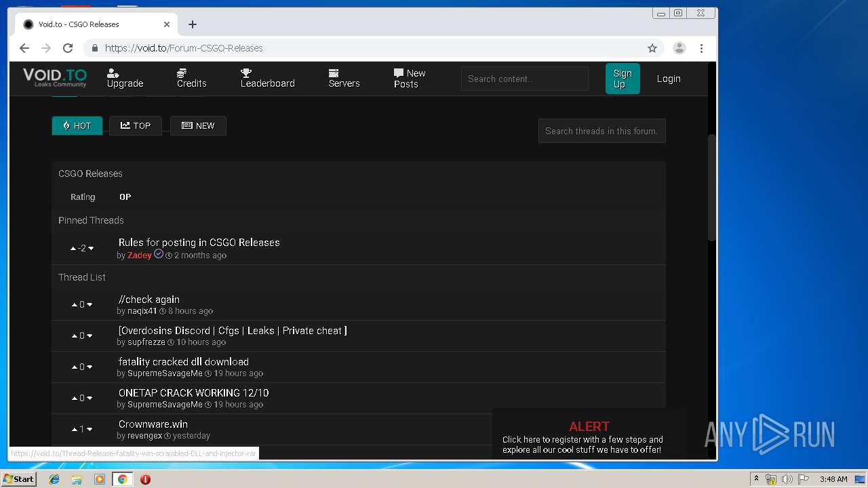Downvote the Rules for posting thread

(91, 249)
